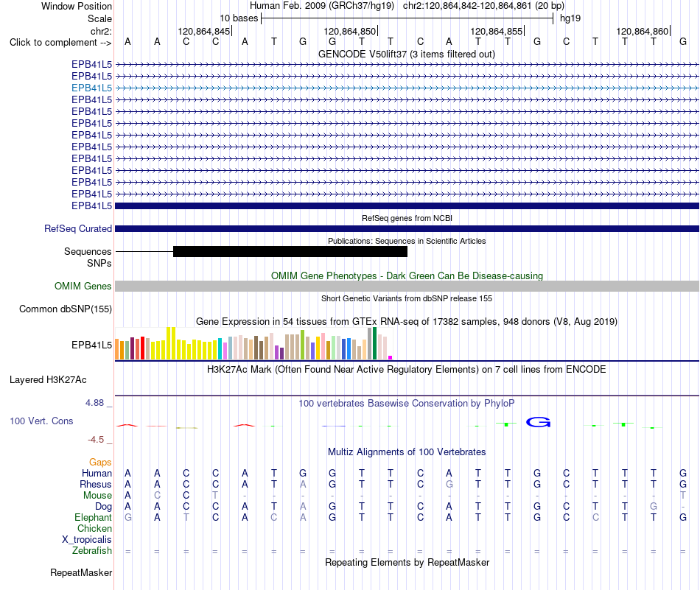This screenshot has height=590, width=700.
Task: Open 'Repeating Elements by RepeatMasker' track title
Action: (407, 562)
